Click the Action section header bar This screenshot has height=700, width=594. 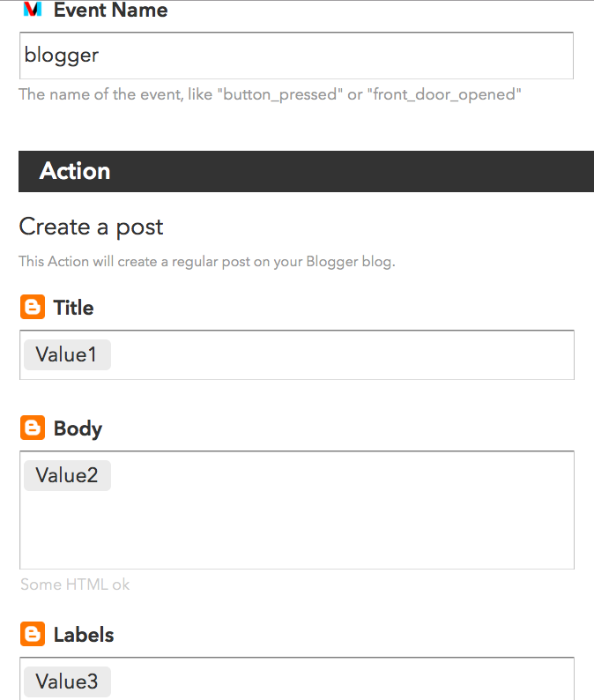[x=306, y=171]
